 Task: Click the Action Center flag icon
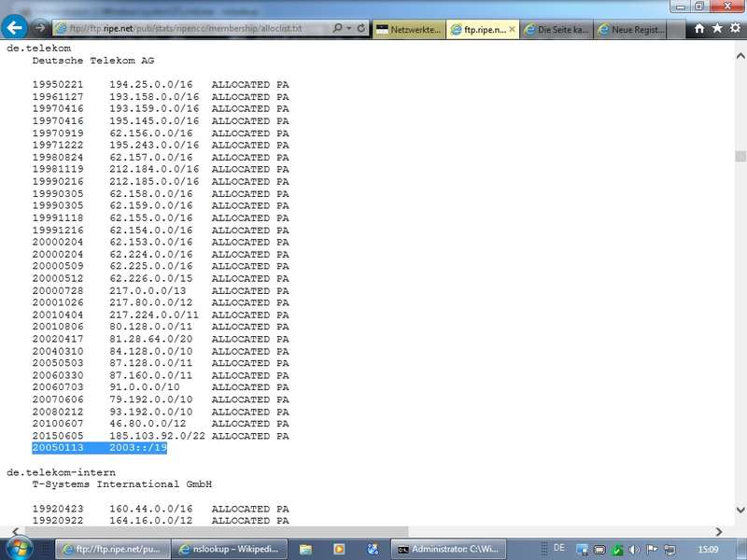(652, 550)
